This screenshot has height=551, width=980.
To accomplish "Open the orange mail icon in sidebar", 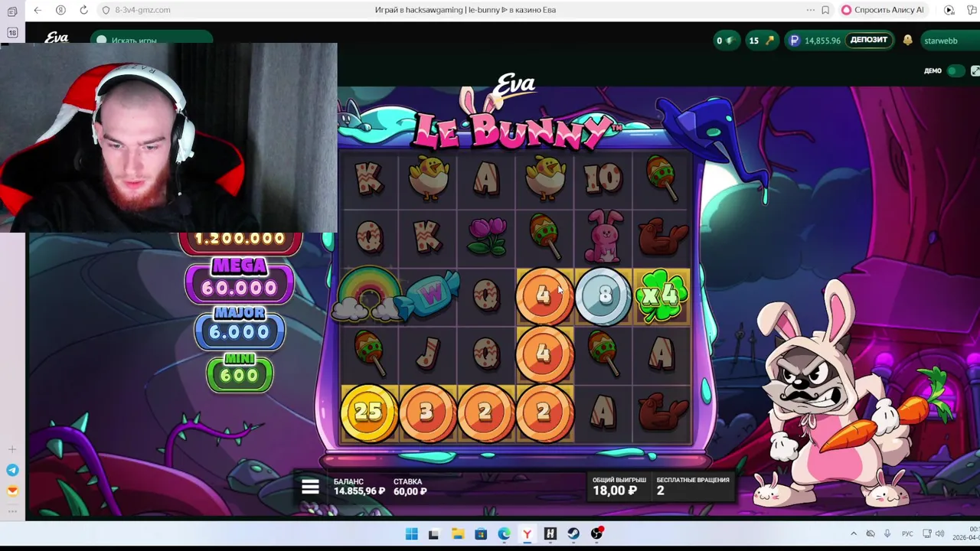I will click(x=12, y=491).
